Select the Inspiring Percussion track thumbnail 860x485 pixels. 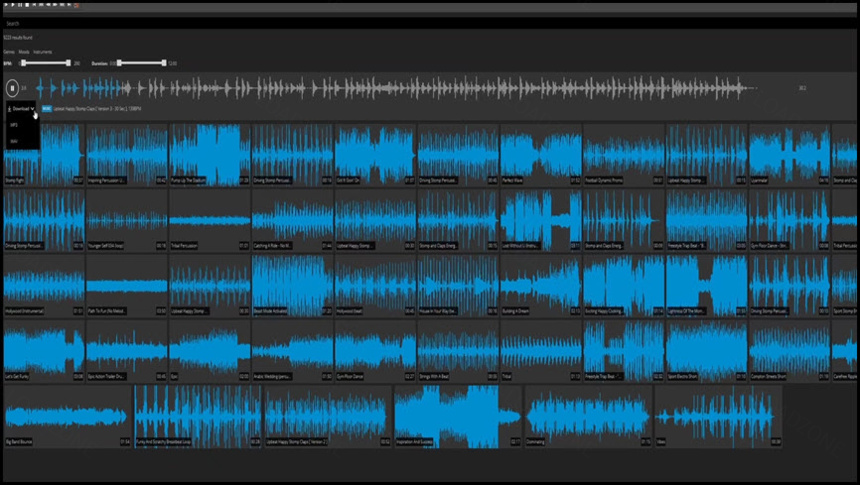coord(127,154)
